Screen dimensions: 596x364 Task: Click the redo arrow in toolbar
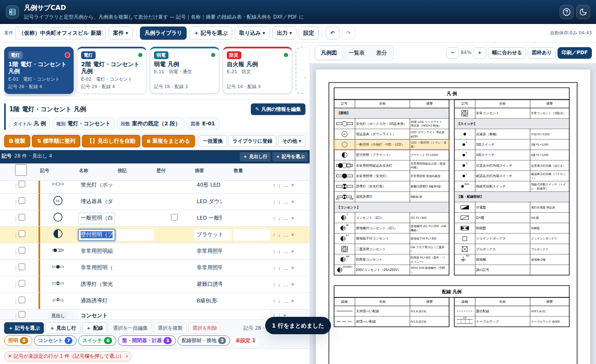pyautogui.click(x=348, y=33)
